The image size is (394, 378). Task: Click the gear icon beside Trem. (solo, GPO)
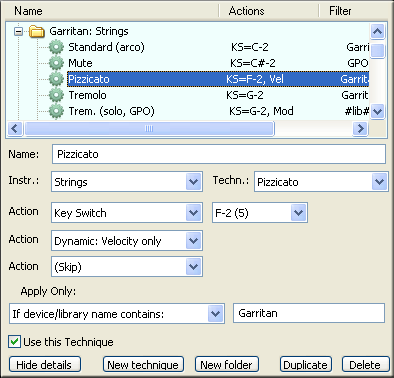56,111
